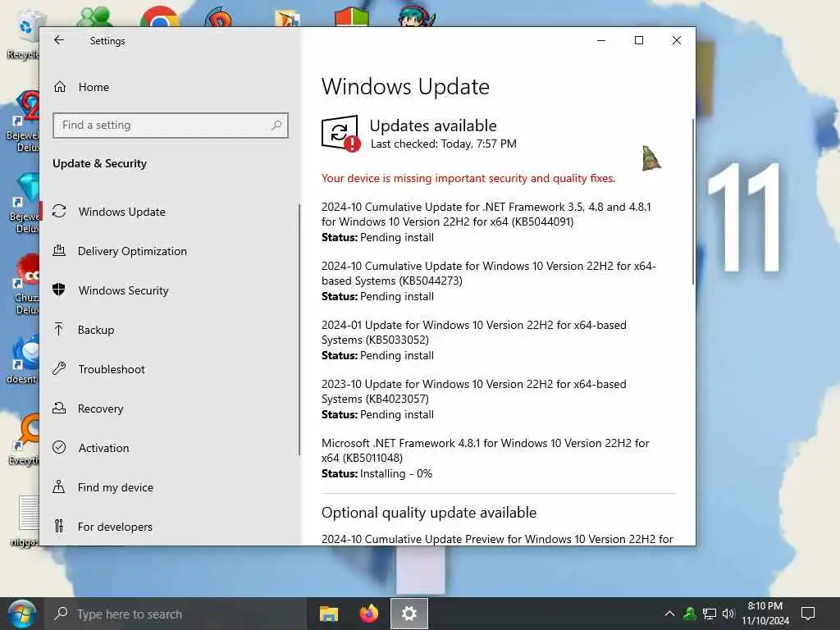Click the Settings gear on taskbar
The image size is (840, 630).
[409, 614]
